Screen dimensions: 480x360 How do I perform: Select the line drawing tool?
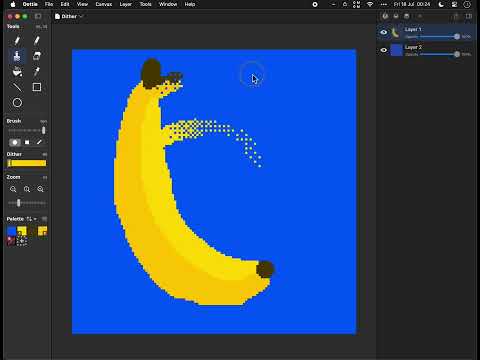[17, 87]
